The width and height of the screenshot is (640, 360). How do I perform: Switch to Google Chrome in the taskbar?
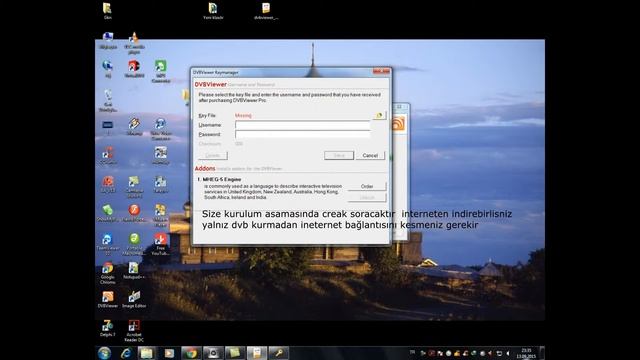(191, 353)
